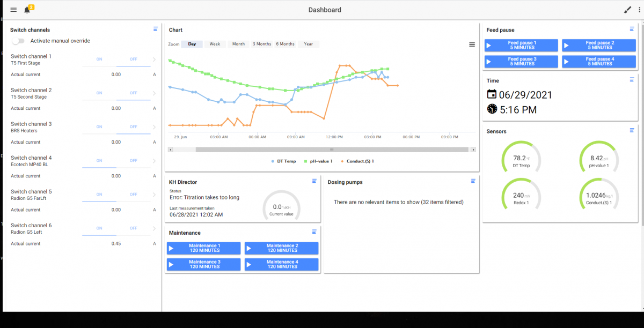Expand Switch channel 4 chevron

pos(155,161)
